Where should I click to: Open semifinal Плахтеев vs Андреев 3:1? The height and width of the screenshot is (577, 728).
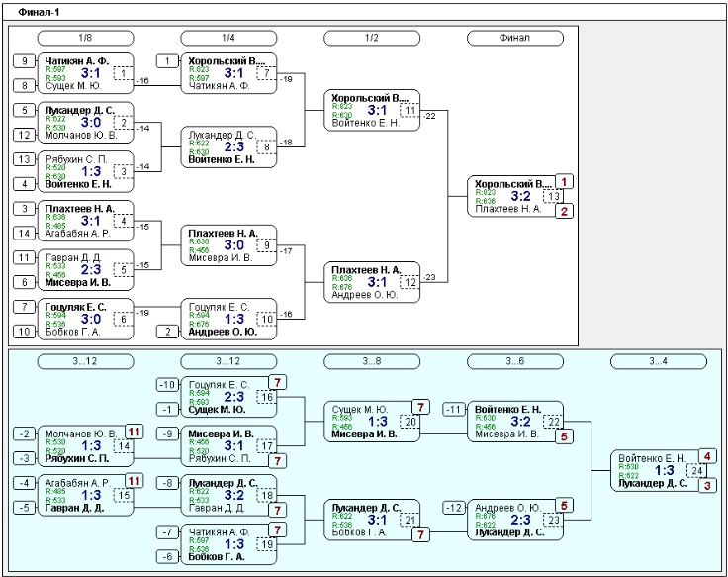coord(372,282)
